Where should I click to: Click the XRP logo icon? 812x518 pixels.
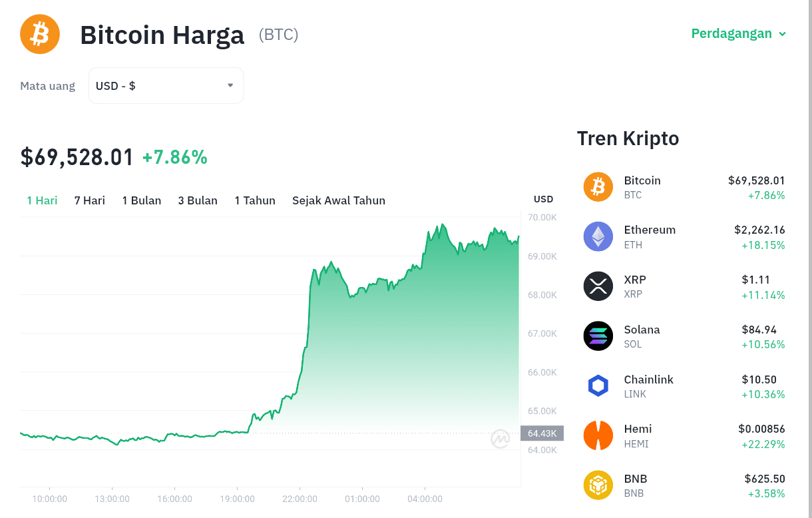[x=598, y=286]
